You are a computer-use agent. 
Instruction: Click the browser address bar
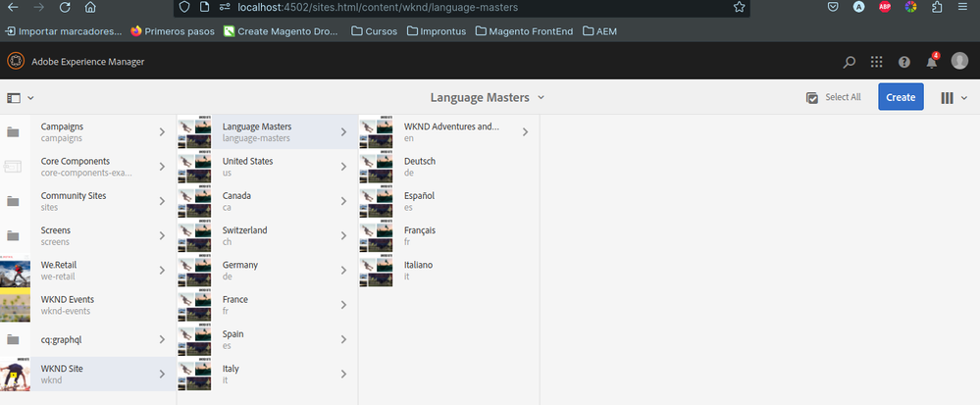point(461,8)
